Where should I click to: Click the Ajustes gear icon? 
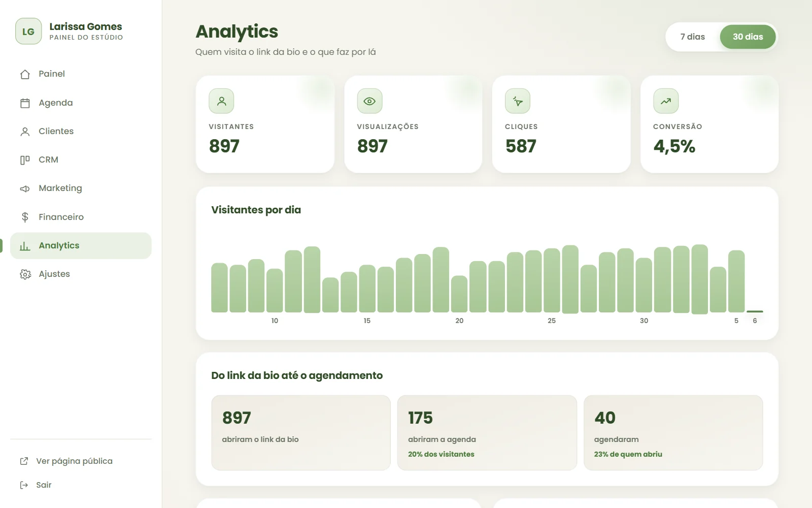click(x=25, y=274)
